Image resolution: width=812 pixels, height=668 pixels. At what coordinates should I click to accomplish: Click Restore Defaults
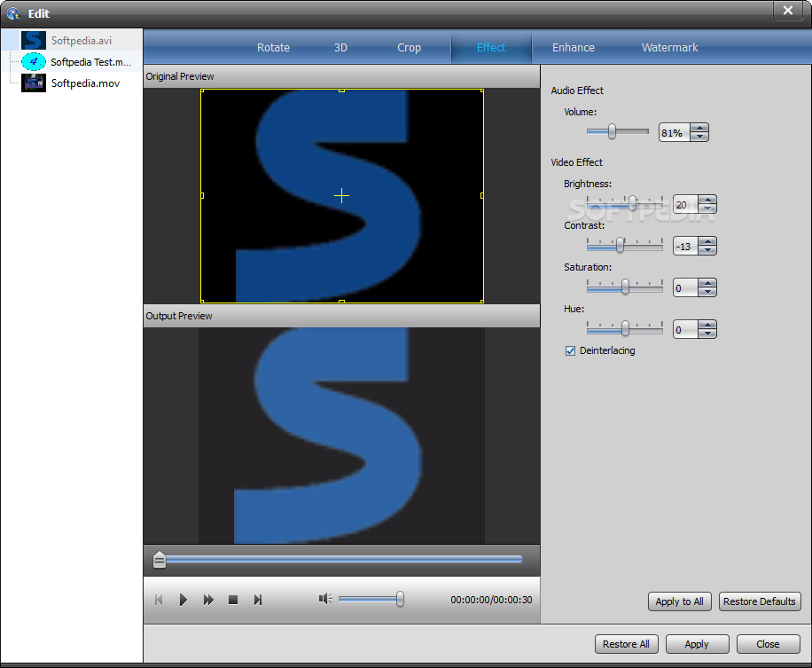[759, 601]
